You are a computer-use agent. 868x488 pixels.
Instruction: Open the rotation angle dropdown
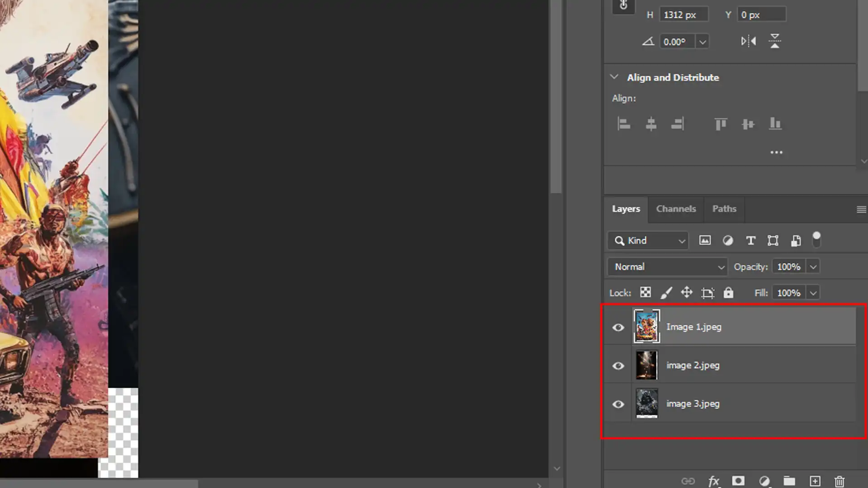(x=703, y=42)
